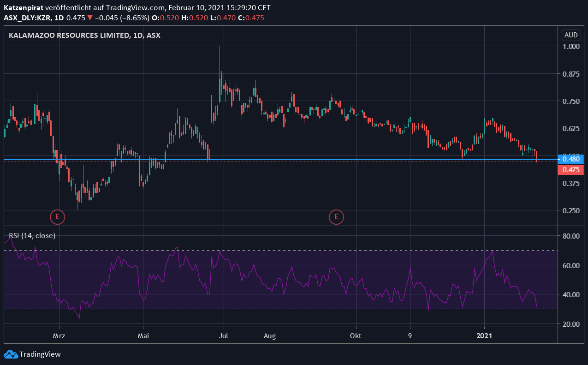Click the TradingView wordmark text
The image size is (588, 365).
pos(40,354)
